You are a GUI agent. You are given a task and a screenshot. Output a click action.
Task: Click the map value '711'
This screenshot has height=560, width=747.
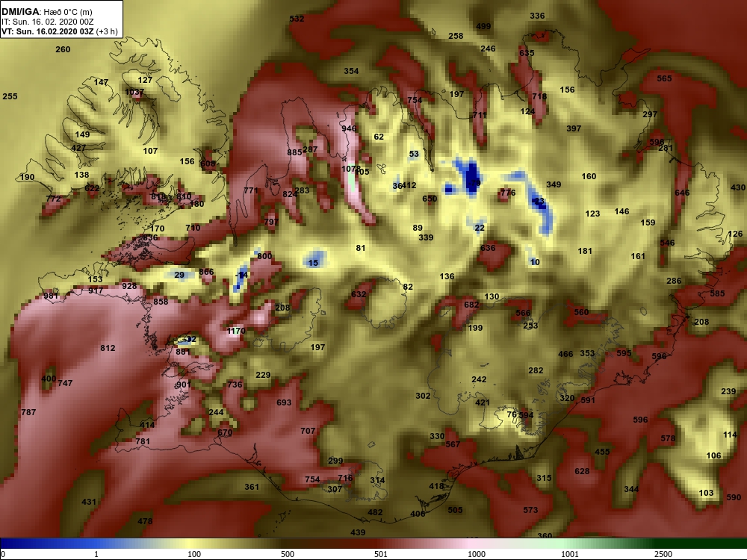point(480,115)
